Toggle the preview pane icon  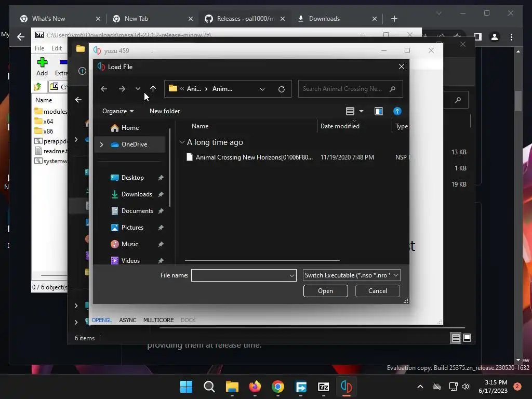(379, 111)
